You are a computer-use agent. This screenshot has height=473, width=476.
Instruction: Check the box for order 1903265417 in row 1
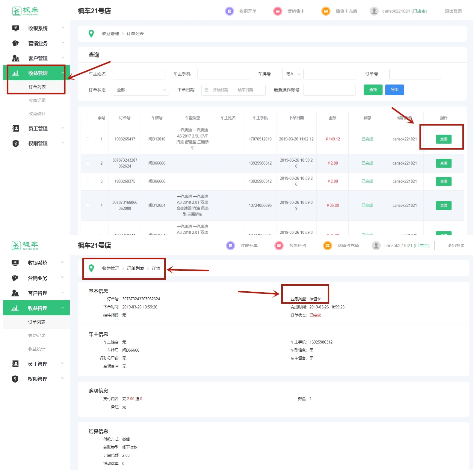[x=87, y=139]
